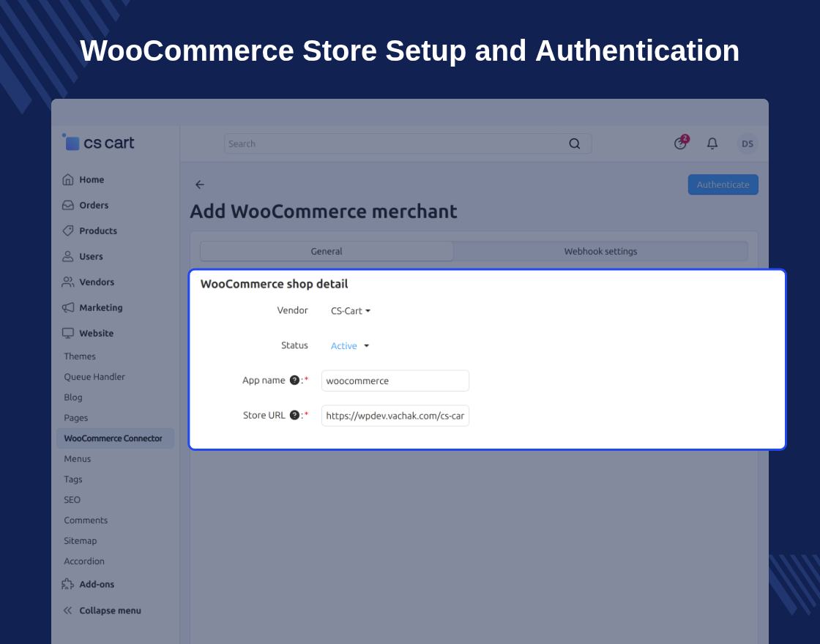Click the Products tag icon
Viewport: 820px width, 644px height.
(x=68, y=231)
